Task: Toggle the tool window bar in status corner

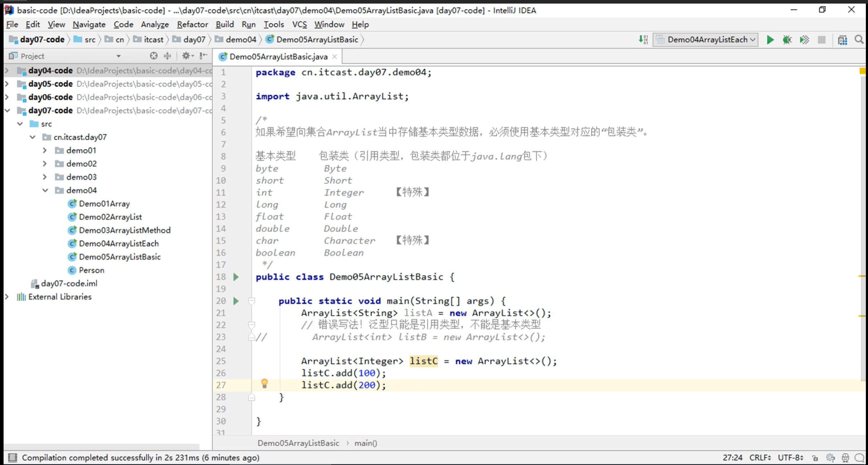Action: (13, 457)
